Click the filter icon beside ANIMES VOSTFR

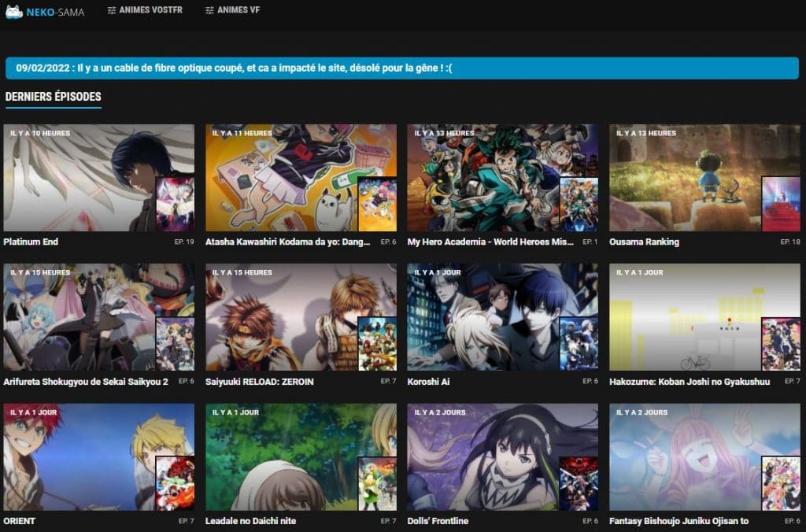[x=112, y=10]
